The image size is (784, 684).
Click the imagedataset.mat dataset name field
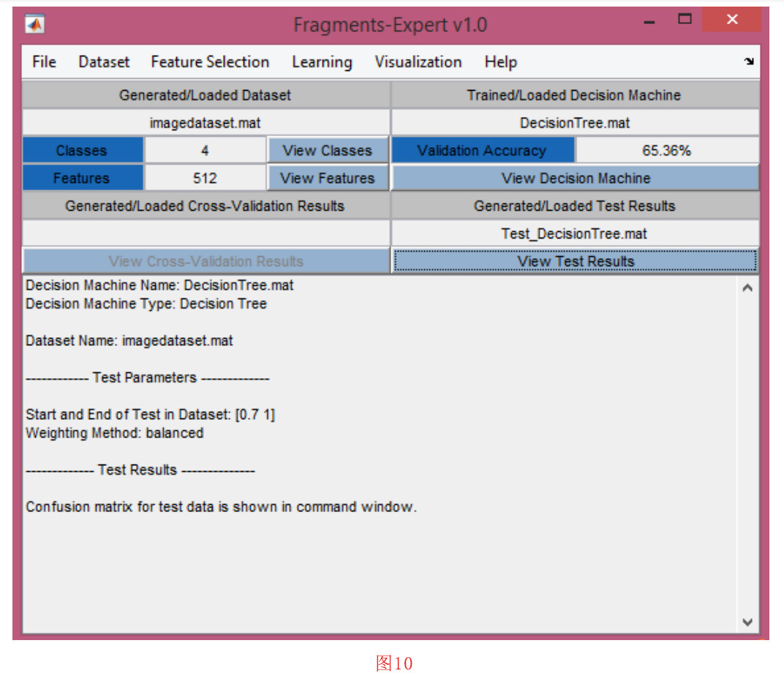[x=206, y=123]
